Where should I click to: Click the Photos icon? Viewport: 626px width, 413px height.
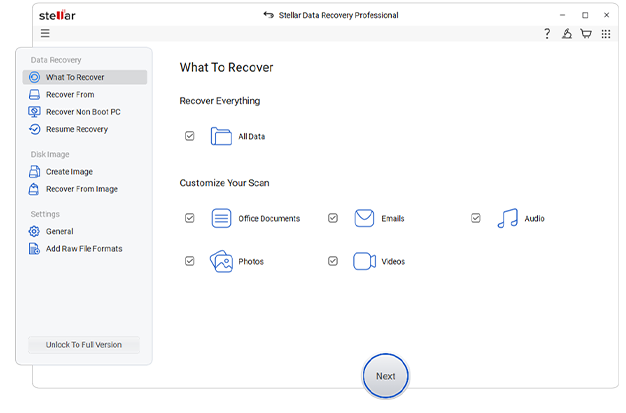click(x=221, y=261)
